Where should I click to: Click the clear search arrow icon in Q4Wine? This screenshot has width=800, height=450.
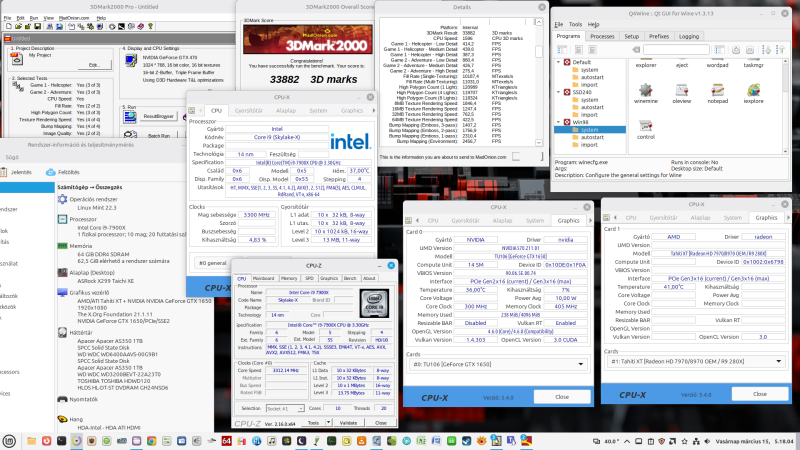point(636,49)
